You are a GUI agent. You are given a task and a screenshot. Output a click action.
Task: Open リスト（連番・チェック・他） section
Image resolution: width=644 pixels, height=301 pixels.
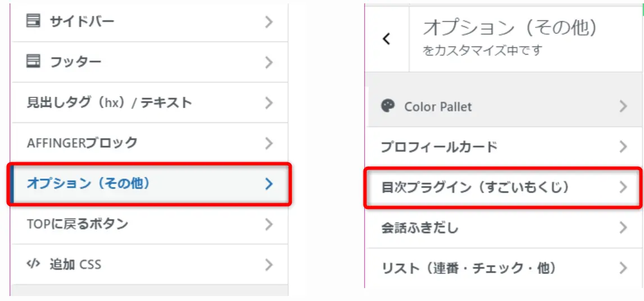click(x=469, y=268)
